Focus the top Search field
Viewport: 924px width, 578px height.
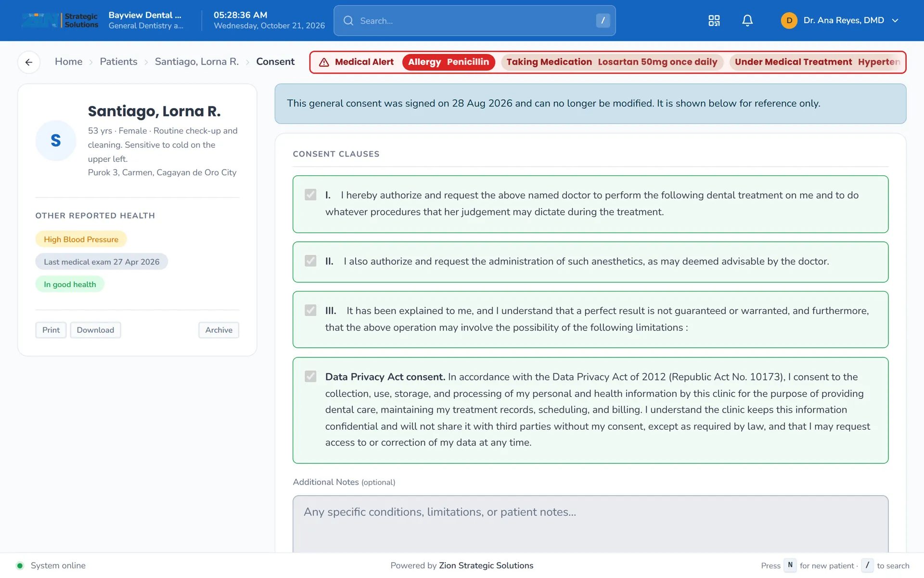pos(475,21)
